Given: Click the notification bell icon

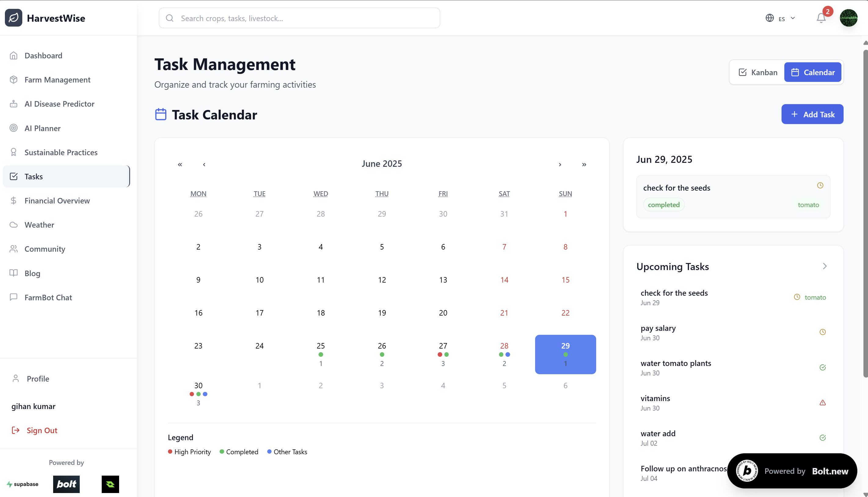Looking at the screenshot, I should coord(821,18).
